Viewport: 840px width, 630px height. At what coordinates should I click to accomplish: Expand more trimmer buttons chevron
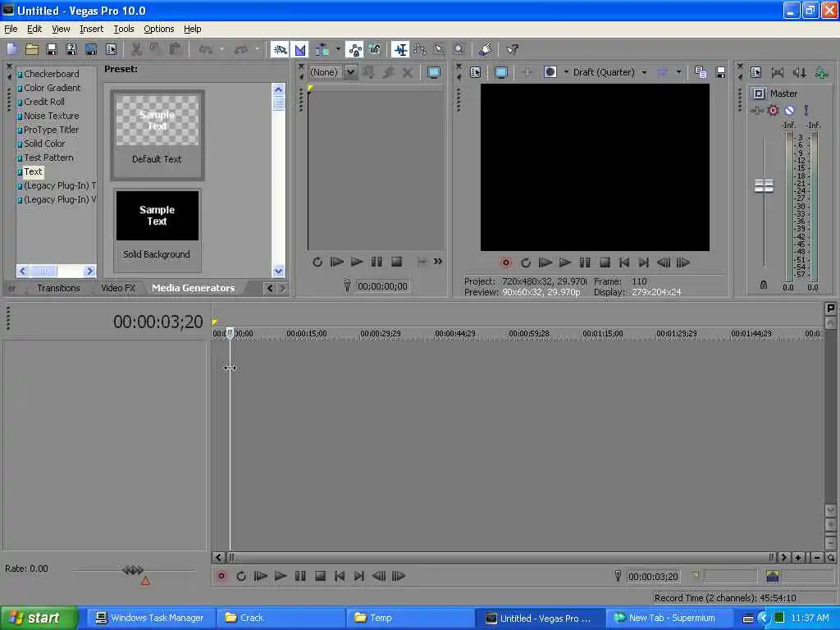point(438,262)
